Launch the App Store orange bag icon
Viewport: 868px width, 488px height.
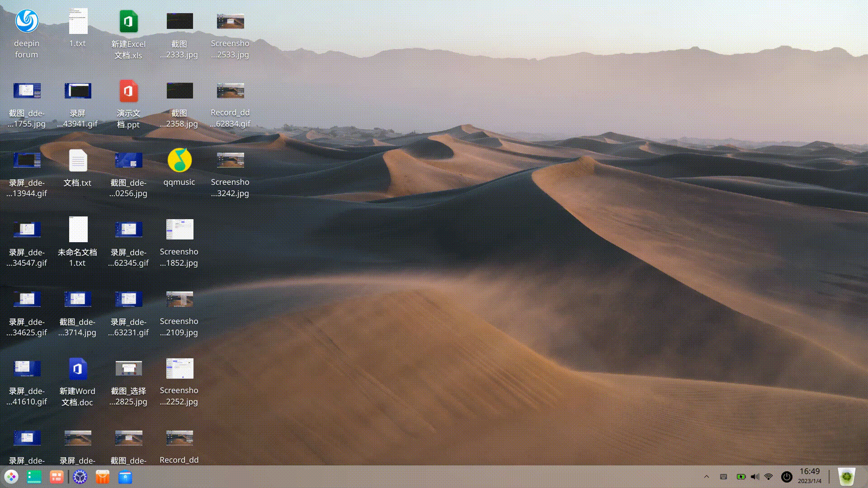103,477
